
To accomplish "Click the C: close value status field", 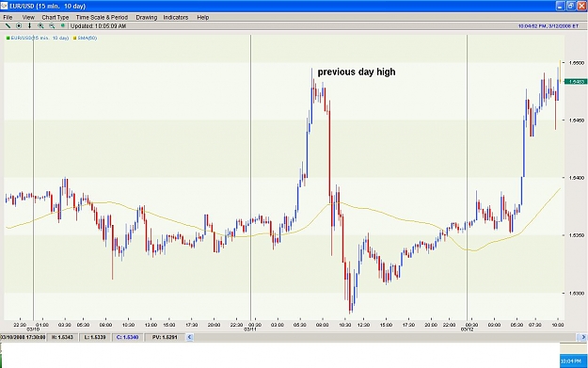I will [x=128, y=337].
